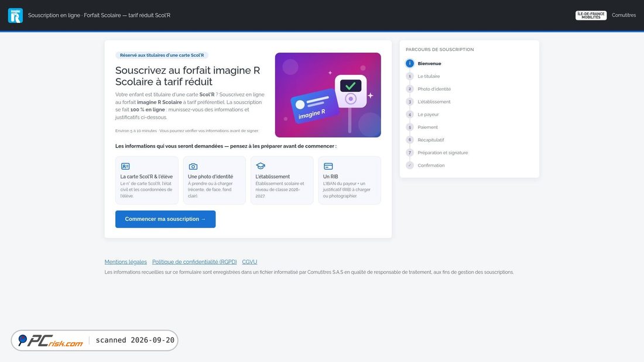This screenshot has width=644, height=362.
Task: Click the step 5 number circle
Action: [409, 127]
